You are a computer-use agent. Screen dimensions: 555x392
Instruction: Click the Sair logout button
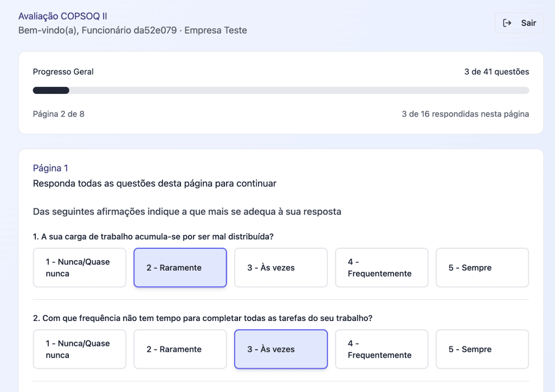(519, 23)
